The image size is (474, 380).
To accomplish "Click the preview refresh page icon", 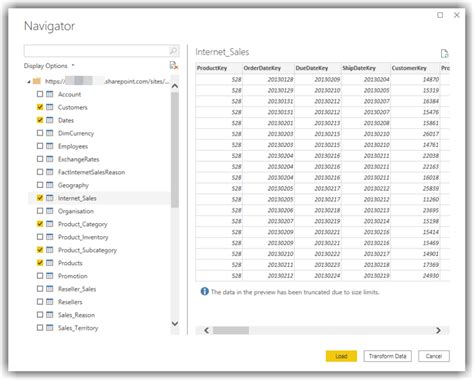I will click(444, 53).
